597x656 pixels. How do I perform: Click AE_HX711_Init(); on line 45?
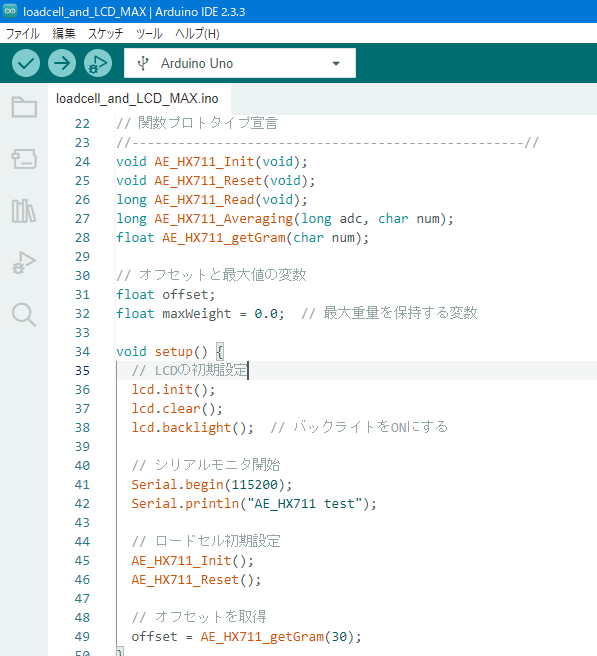pos(192,561)
